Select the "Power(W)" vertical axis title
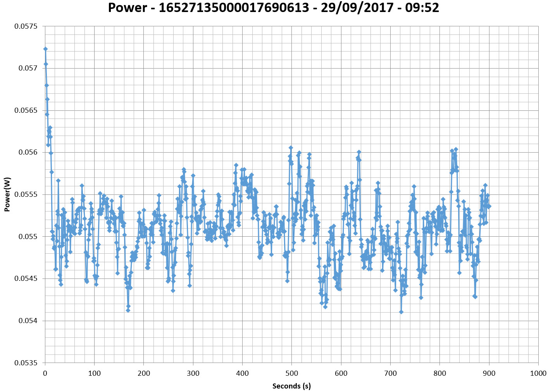Screen dimensions: 548x392 (x=7, y=194)
